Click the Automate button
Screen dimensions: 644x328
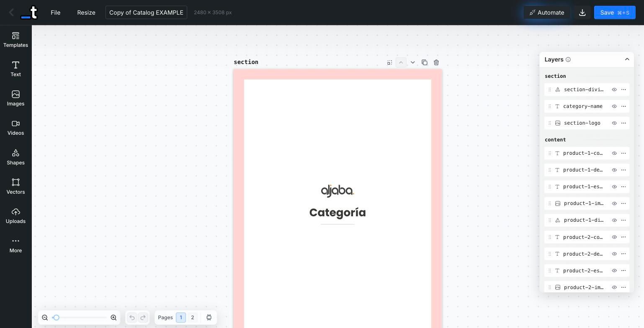point(547,13)
